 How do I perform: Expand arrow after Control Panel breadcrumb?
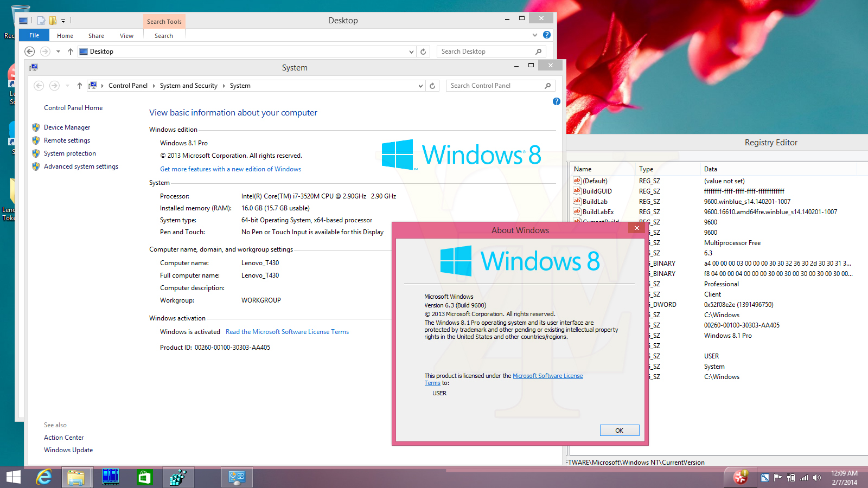coord(154,86)
